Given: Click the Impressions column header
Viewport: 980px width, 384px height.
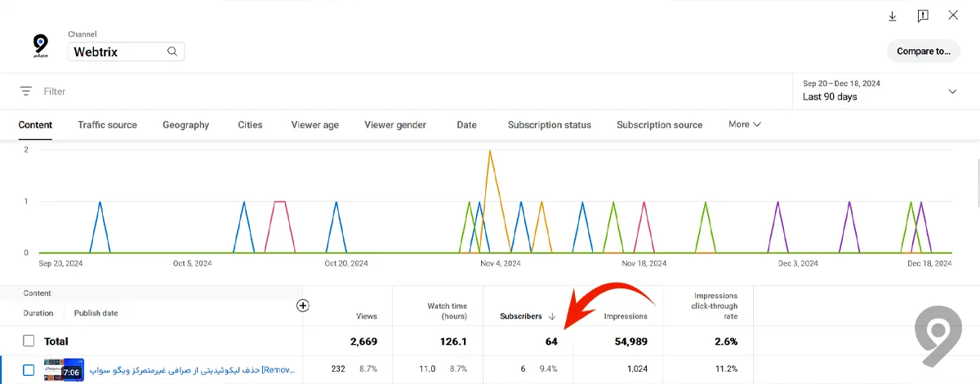Looking at the screenshot, I should pyautogui.click(x=625, y=316).
